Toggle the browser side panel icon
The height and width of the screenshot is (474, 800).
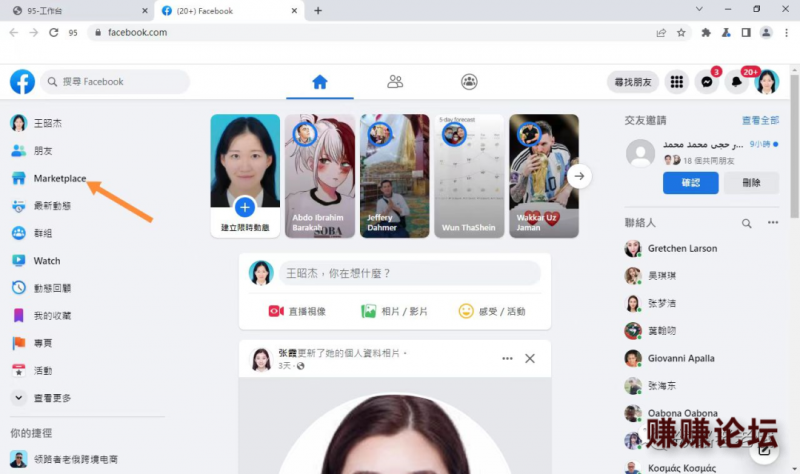tap(746, 33)
